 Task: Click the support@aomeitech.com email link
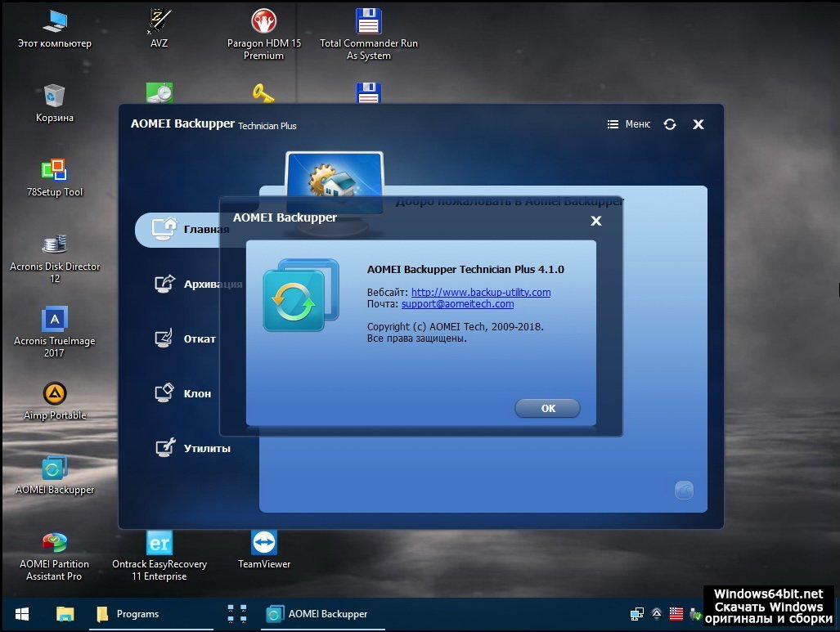457,304
